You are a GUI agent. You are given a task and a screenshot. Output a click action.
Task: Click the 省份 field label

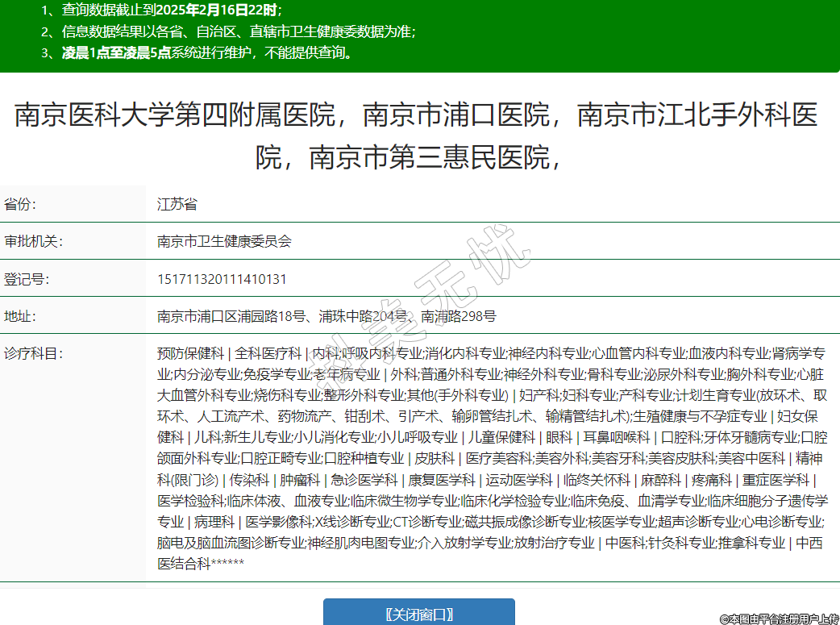click(x=20, y=204)
